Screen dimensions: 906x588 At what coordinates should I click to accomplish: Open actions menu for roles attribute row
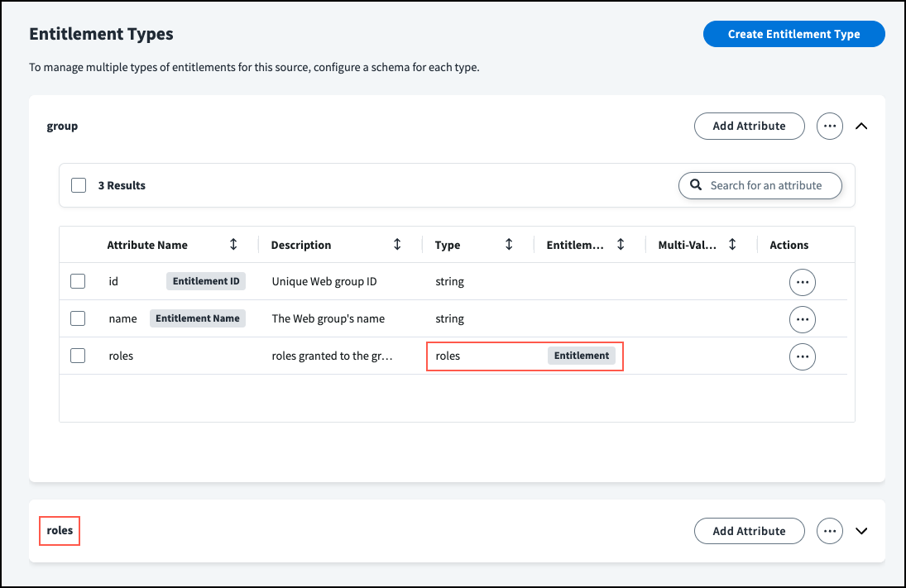pos(802,356)
